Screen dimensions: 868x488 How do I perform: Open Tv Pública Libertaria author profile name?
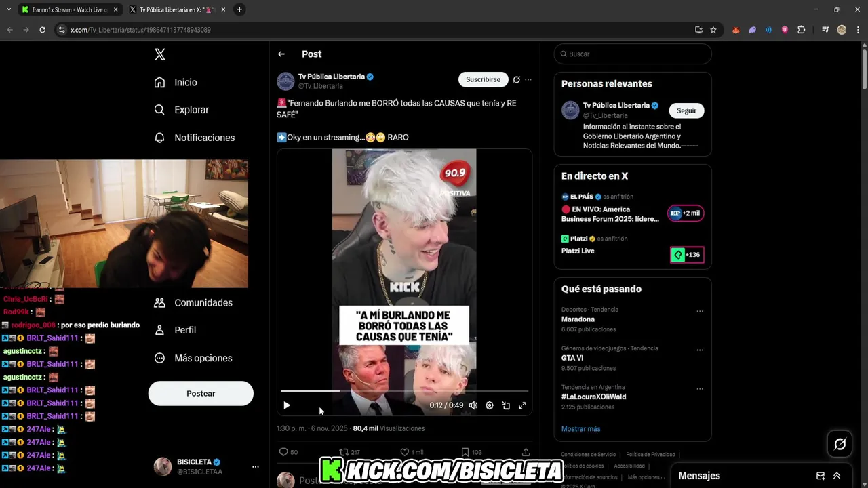pos(332,77)
